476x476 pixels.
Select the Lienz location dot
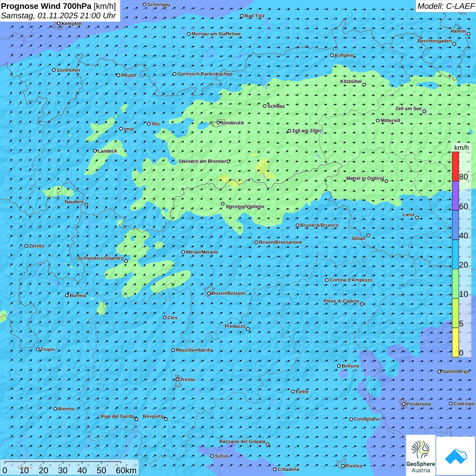(x=417, y=218)
